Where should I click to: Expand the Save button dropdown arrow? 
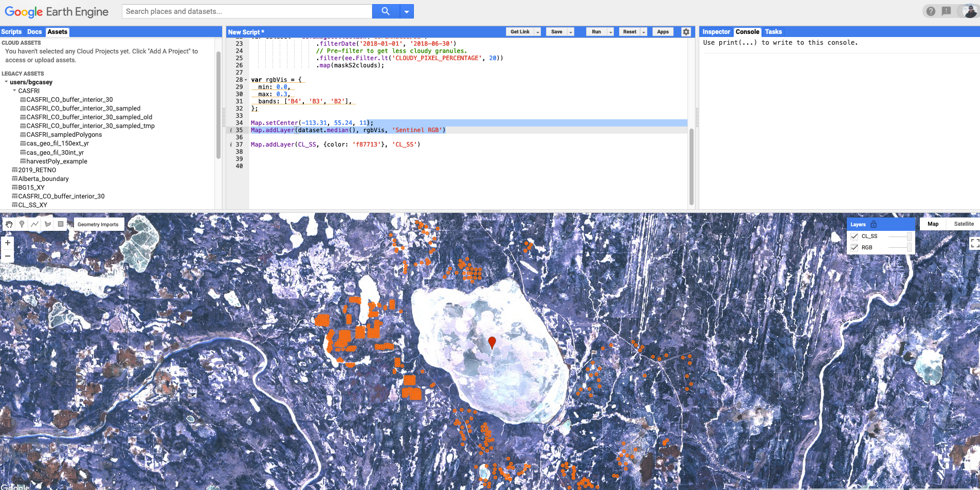tap(571, 32)
